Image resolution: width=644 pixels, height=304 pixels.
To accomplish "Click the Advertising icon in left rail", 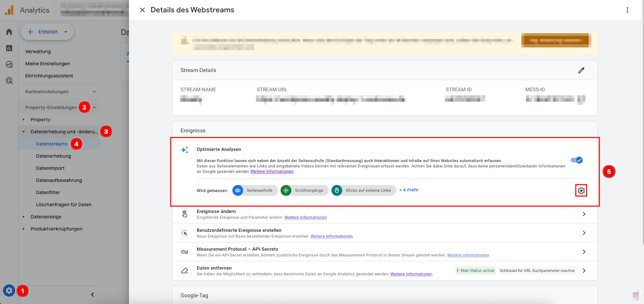I will (x=9, y=81).
